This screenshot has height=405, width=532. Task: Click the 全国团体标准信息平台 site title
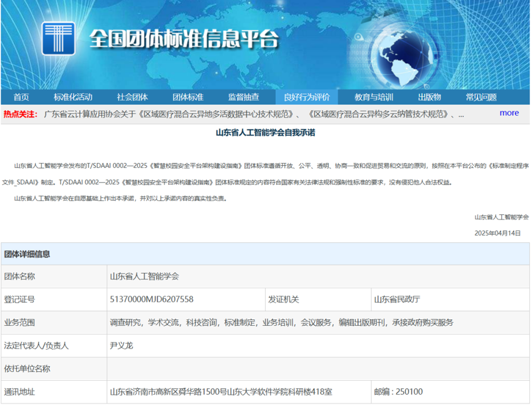coord(184,39)
